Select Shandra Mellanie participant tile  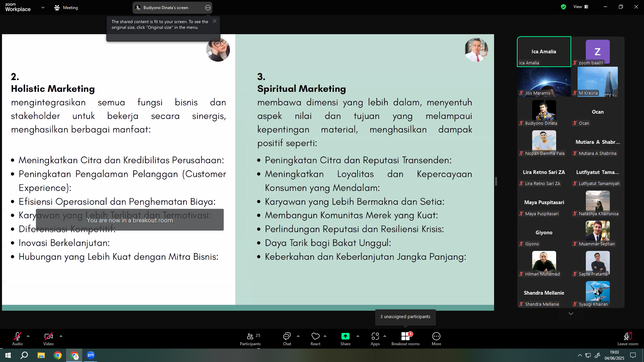click(x=544, y=293)
